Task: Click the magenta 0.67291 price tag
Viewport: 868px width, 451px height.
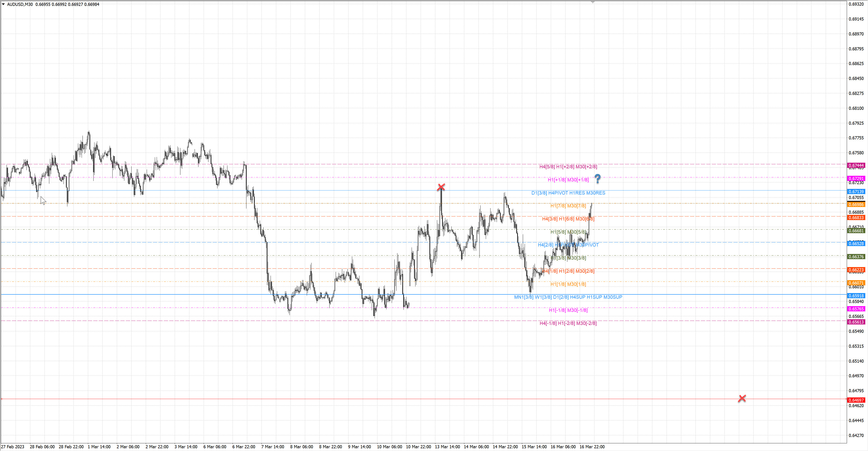Action: coord(856,179)
